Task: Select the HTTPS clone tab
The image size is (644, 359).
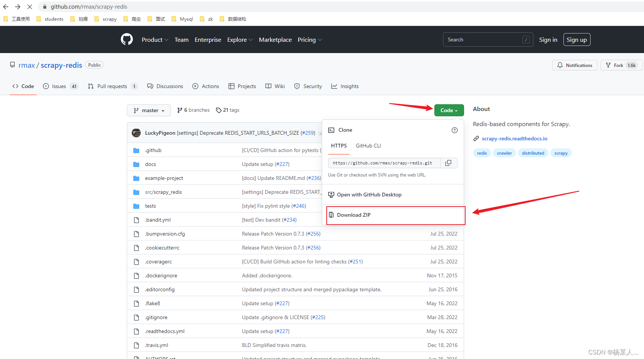Action: pos(339,146)
